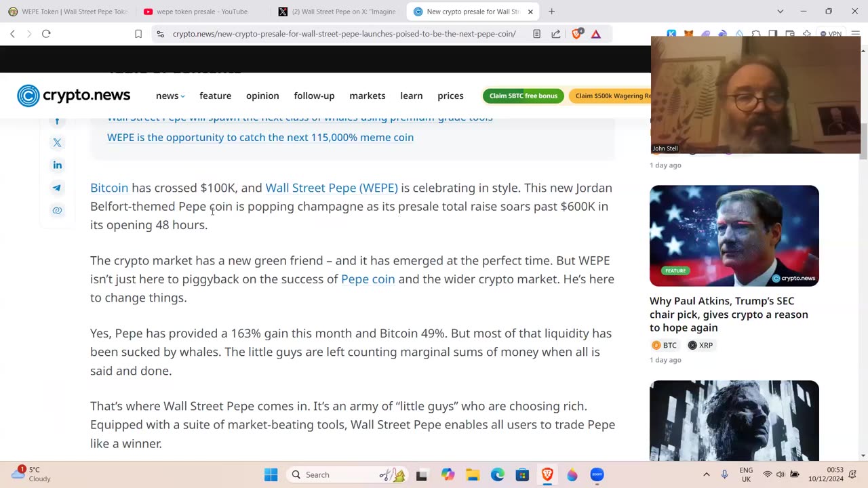Open the learn section
Image resolution: width=868 pixels, height=488 pixels.
point(411,96)
